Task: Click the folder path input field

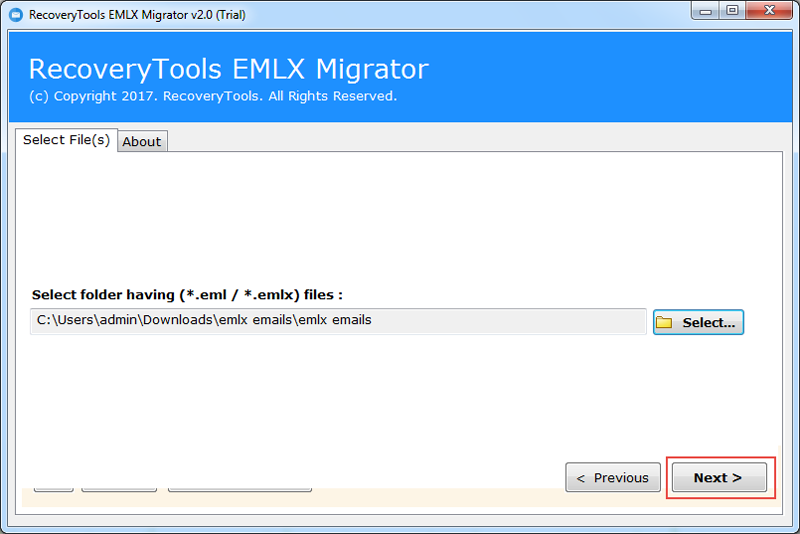Action: point(338,321)
